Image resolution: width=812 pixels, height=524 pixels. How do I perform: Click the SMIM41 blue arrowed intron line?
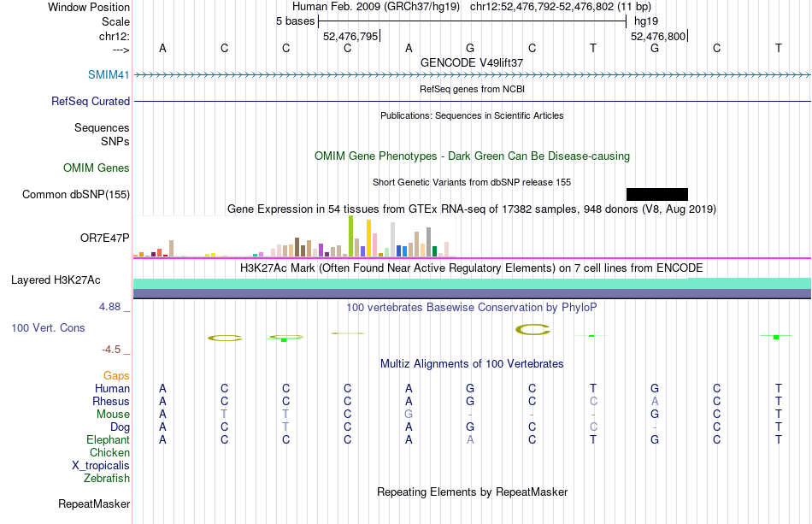[x=473, y=75]
